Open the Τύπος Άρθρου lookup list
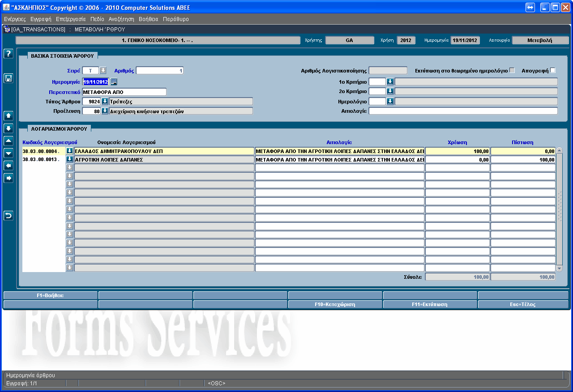The width and height of the screenshot is (573, 392). pos(105,101)
